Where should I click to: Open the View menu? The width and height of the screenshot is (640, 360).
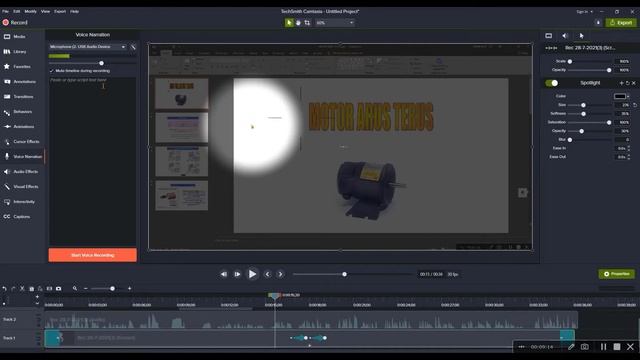45,11
